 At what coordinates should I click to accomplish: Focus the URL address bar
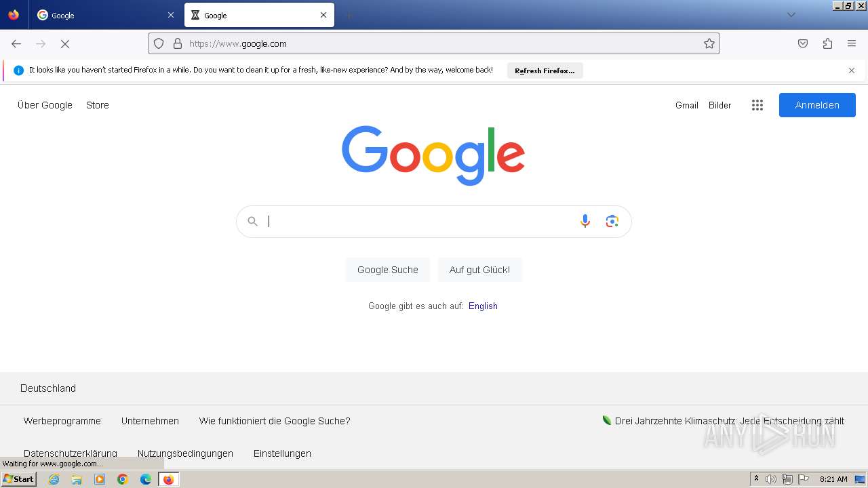point(434,43)
